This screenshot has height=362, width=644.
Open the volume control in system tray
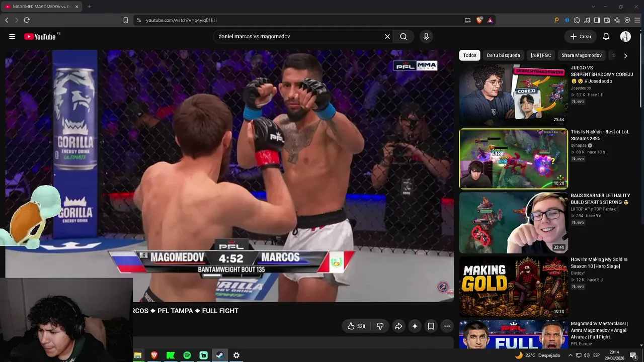(x=587, y=355)
